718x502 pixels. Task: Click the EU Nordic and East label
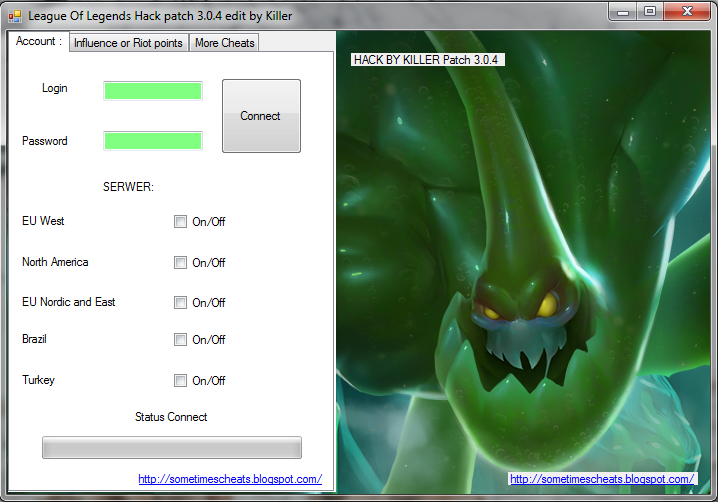[69, 302]
